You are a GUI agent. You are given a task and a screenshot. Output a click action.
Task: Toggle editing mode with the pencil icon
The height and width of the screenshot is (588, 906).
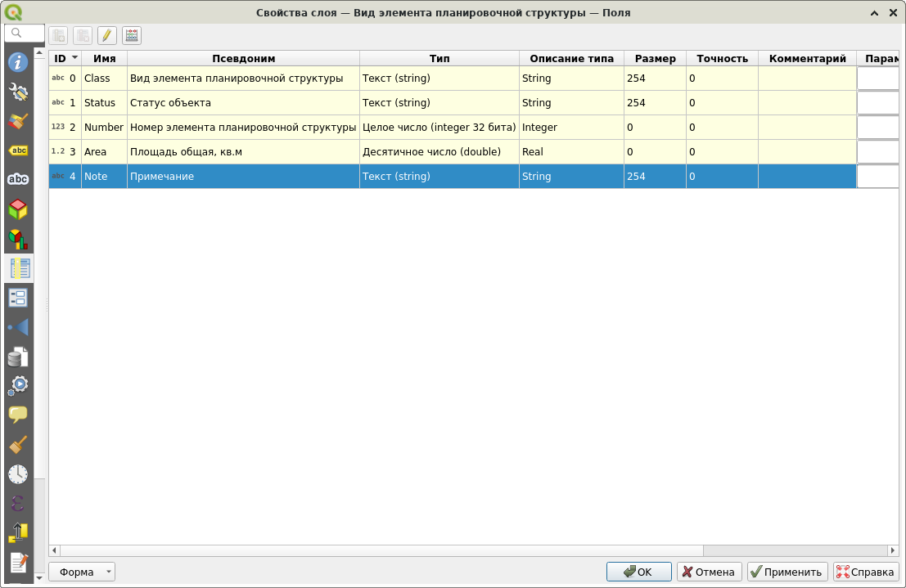point(107,35)
